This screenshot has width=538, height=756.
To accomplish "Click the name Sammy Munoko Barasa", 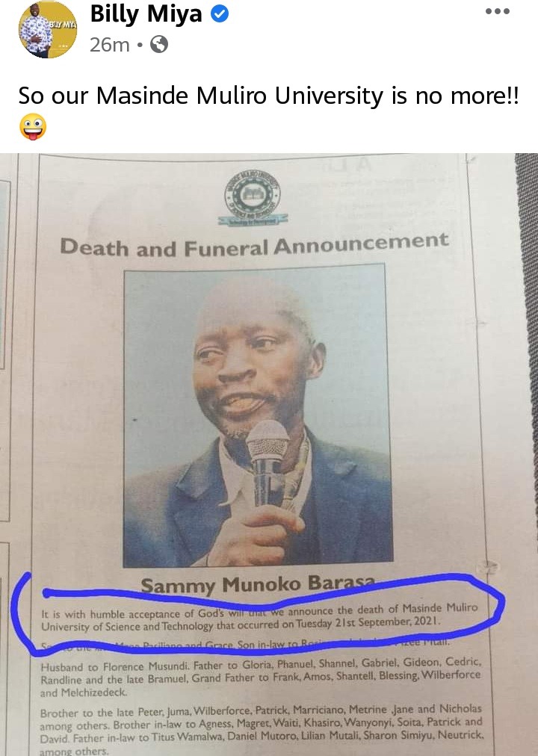I will pos(258,584).
